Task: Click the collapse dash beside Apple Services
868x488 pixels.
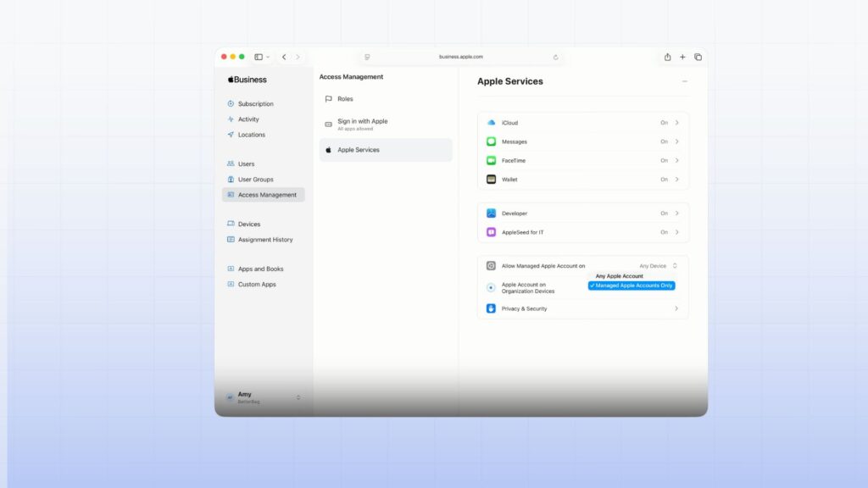Action: point(685,81)
